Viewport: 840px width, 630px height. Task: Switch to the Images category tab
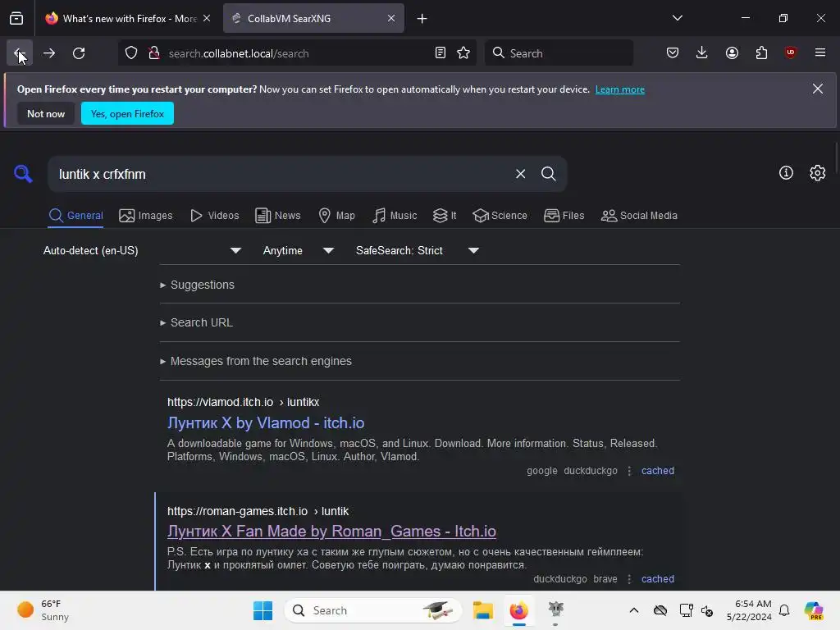click(146, 216)
